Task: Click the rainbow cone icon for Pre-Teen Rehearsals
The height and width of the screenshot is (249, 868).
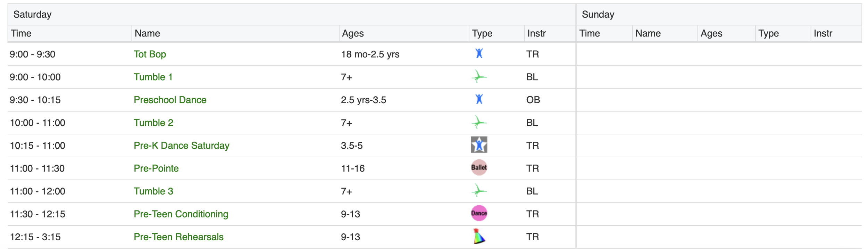Action: point(479,236)
